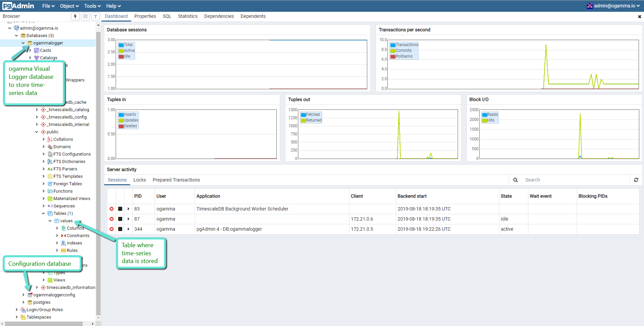Close the dashboard panel with X
Image resolution: width=644 pixels, height=326 pixels.
[639, 17]
